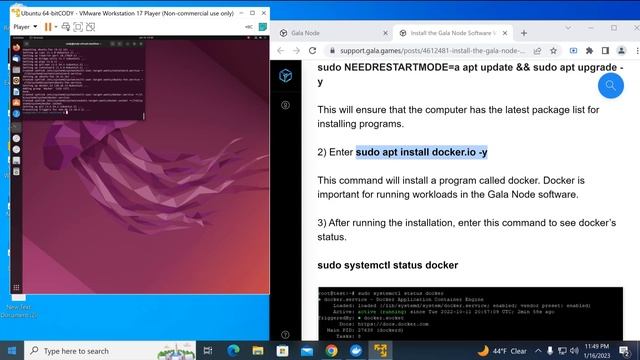640x360 pixels.
Task: Open Chrome profile avatar
Action: tap(621, 51)
